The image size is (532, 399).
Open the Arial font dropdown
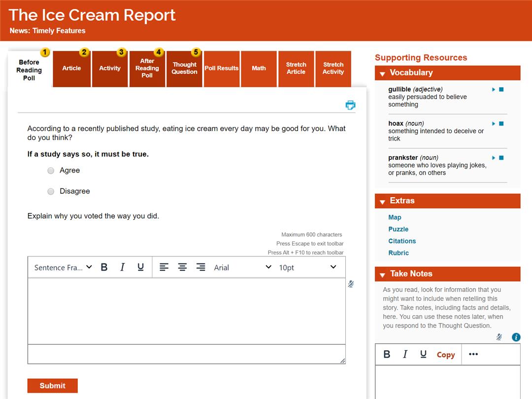pyautogui.click(x=242, y=267)
